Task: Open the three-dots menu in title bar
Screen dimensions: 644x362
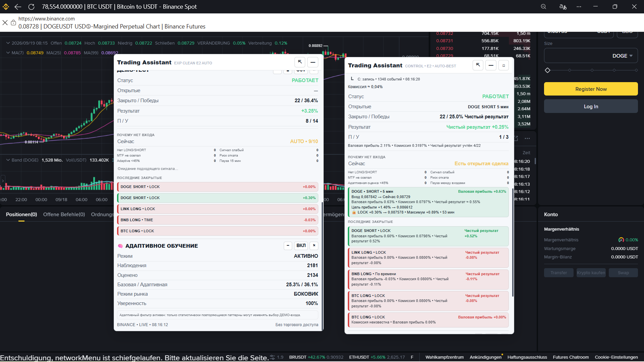Action: 579,7
